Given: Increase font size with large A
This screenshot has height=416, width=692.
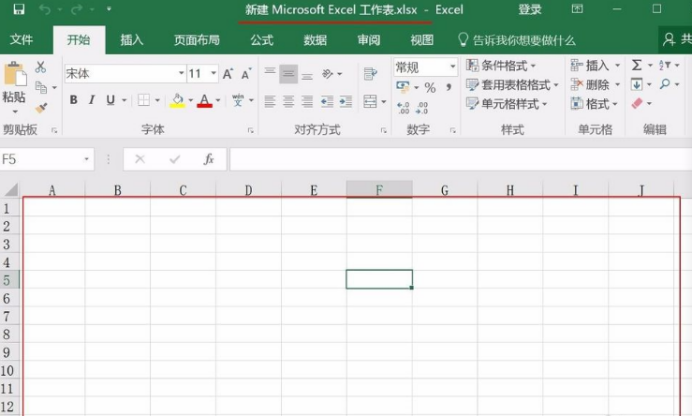Looking at the screenshot, I should click(x=228, y=74).
